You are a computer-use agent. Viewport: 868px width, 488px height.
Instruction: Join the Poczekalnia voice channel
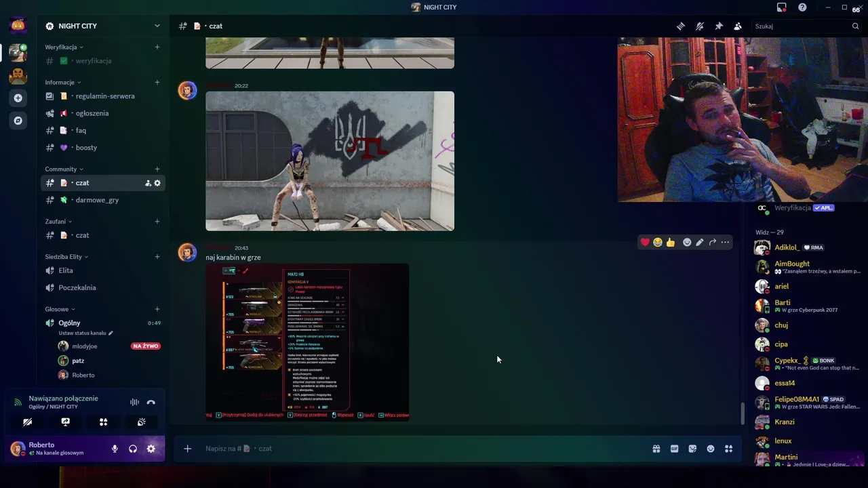[x=102, y=287]
